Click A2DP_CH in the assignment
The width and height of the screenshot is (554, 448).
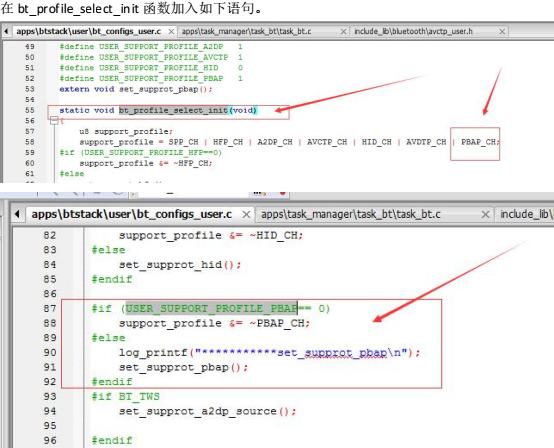point(275,142)
